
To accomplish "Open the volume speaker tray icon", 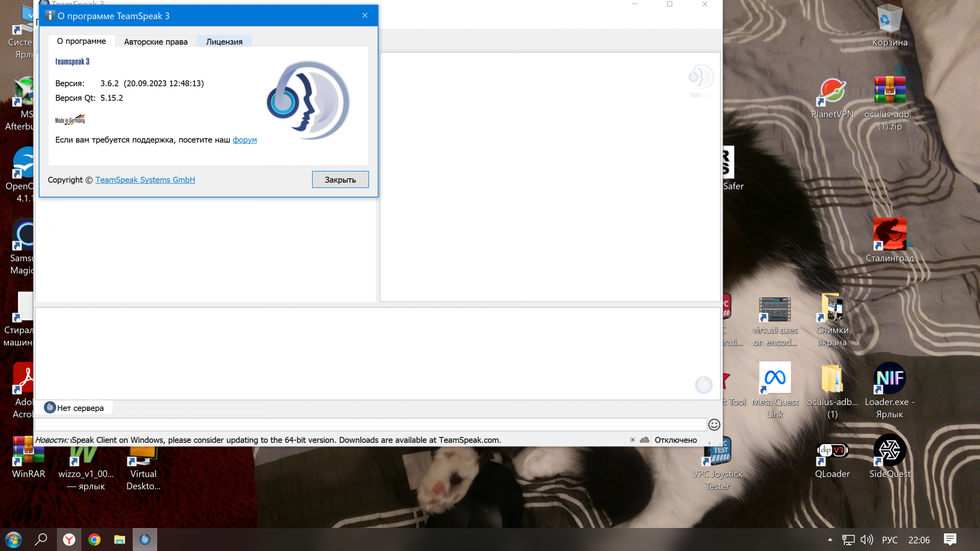I will [x=867, y=540].
